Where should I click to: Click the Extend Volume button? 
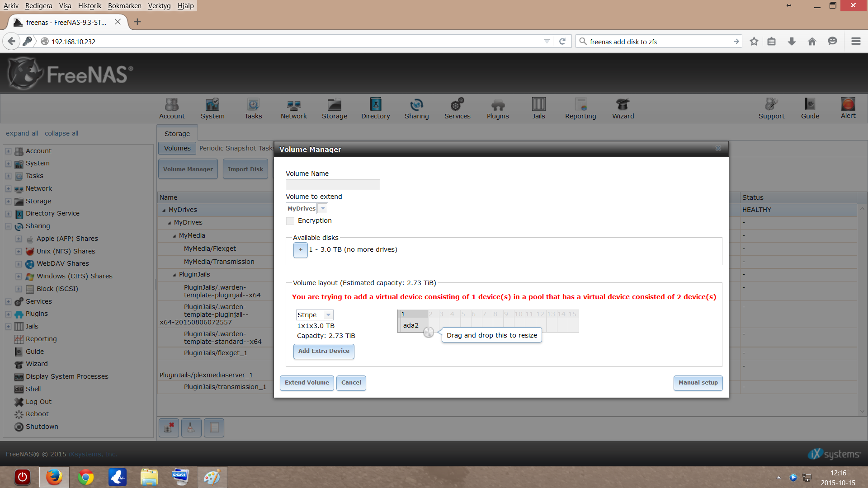coord(307,383)
